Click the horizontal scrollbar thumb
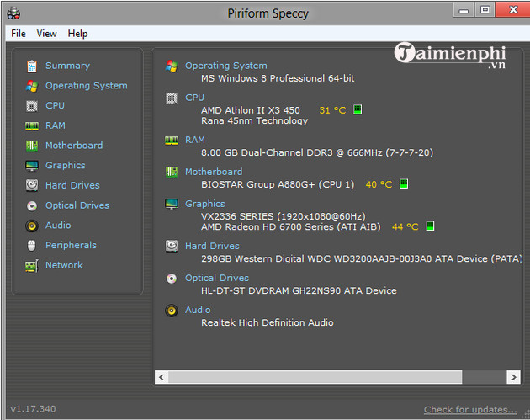The height and width of the screenshot is (420, 530). tap(315, 377)
